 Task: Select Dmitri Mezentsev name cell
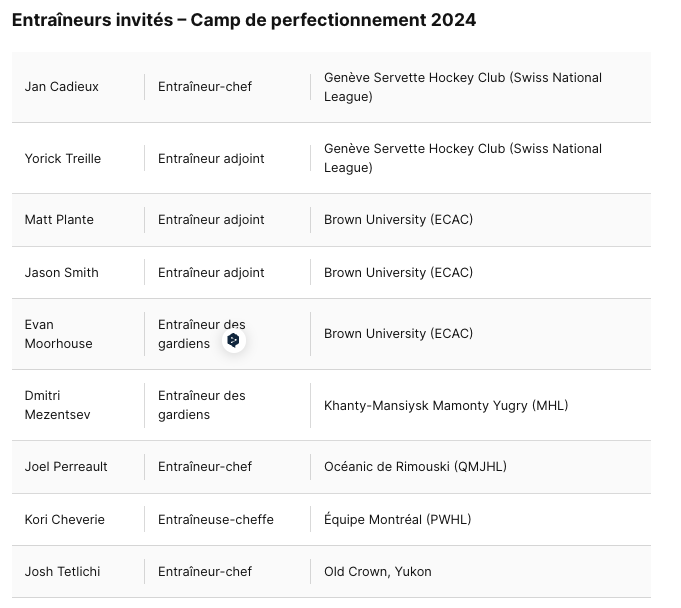pyautogui.click(x=58, y=405)
